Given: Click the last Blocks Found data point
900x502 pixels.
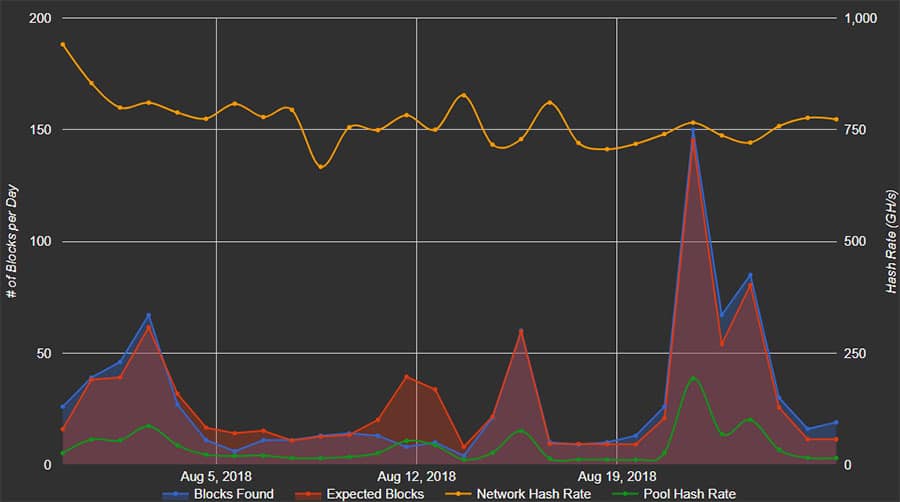Looking at the screenshot, I should (836, 422).
